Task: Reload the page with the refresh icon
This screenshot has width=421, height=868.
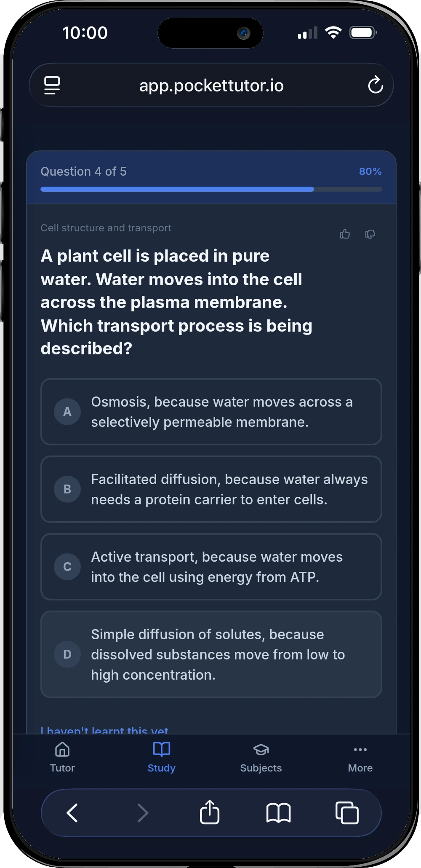Action: click(375, 85)
